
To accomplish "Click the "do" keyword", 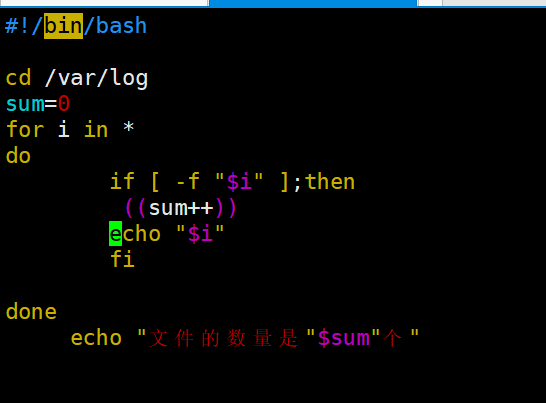I will coord(18,156).
